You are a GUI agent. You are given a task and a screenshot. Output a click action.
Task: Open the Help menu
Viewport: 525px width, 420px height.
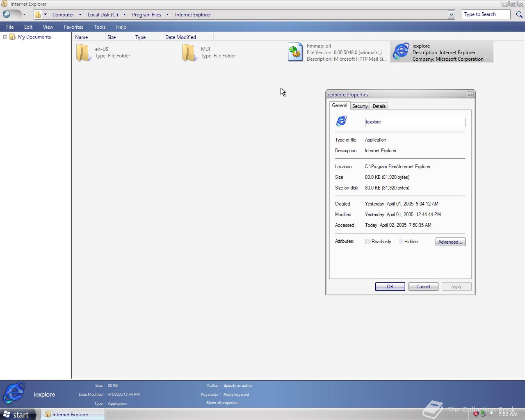pyautogui.click(x=121, y=27)
